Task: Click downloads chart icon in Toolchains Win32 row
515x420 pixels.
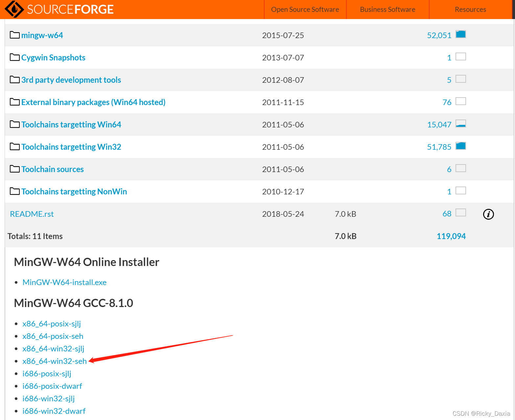Action: [x=461, y=146]
